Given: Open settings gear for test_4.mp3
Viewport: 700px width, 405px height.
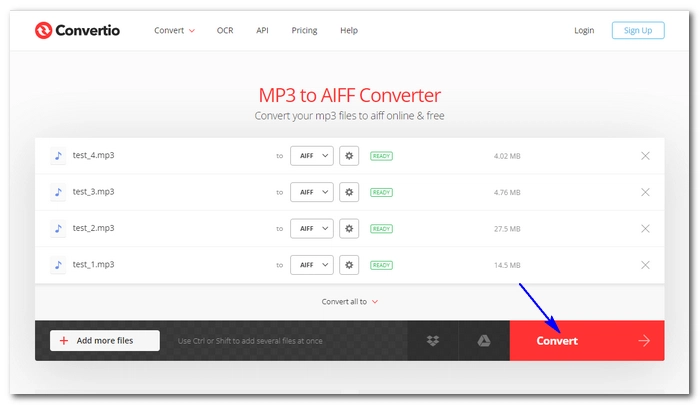Looking at the screenshot, I should pyautogui.click(x=349, y=156).
